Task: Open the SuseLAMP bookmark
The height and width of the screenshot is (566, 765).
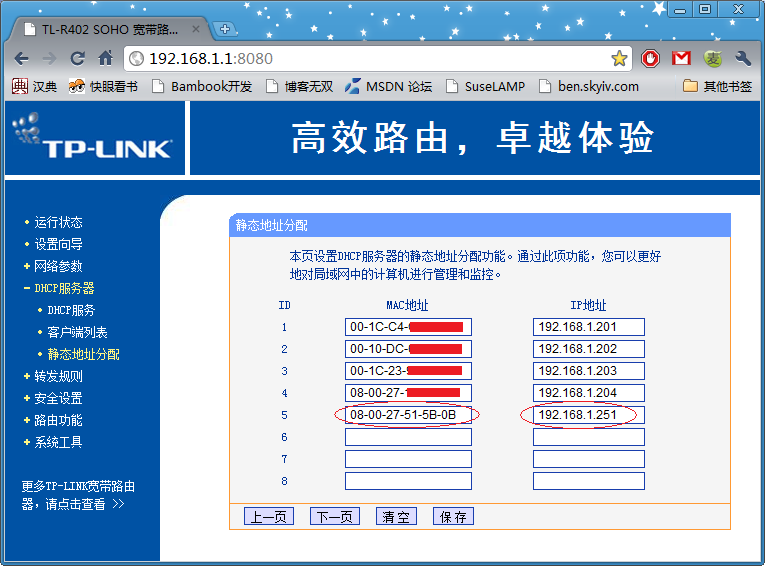Action: click(486, 86)
